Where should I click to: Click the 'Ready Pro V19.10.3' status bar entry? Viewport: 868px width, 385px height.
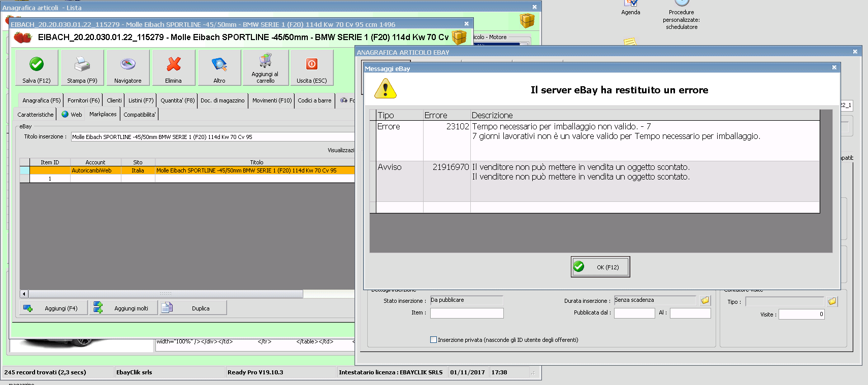coord(281,372)
